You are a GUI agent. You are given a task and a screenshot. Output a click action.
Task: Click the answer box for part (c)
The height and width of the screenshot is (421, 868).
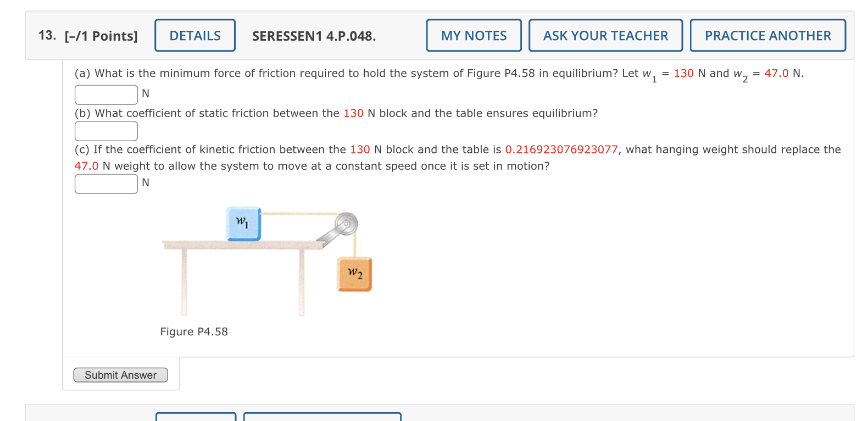(105, 183)
